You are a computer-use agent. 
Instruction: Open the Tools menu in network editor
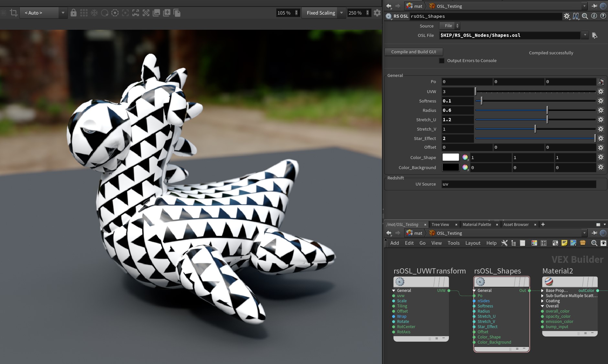click(453, 243)
